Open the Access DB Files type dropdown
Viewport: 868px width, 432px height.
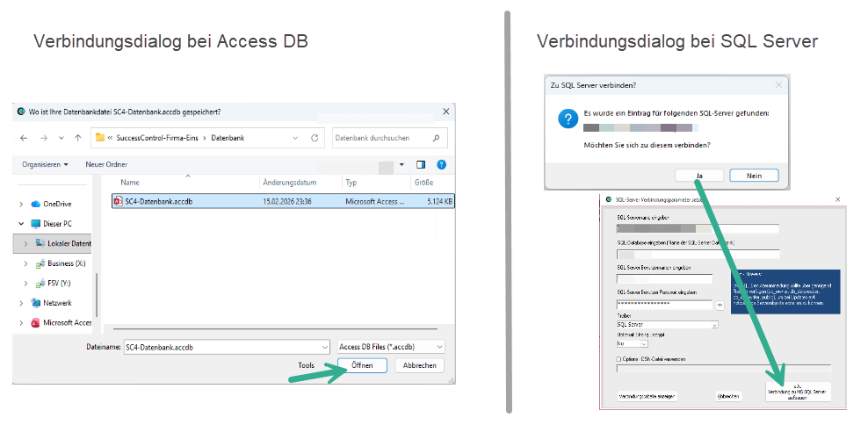391,347
